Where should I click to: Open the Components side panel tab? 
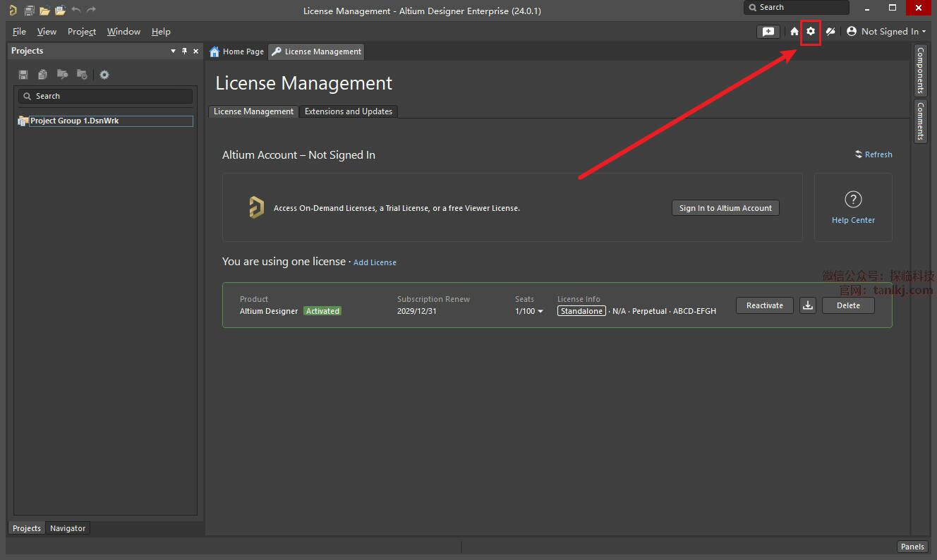click(921, 71)
